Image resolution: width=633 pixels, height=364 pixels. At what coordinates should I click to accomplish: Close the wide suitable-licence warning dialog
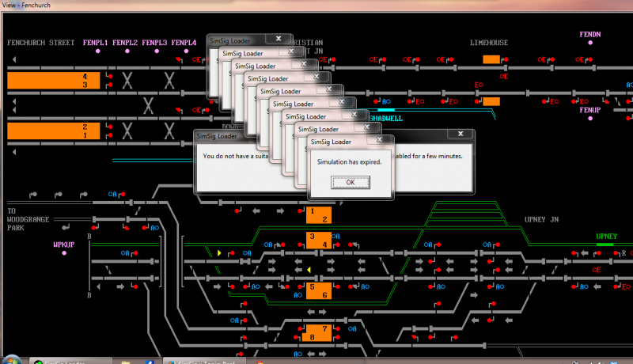[461, 134]
